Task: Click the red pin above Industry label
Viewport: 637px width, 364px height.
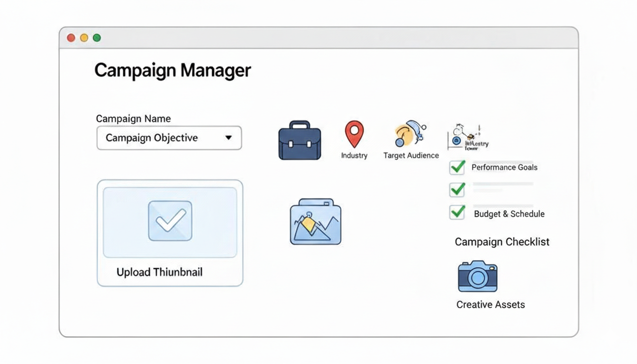Action: coord(354,134)
